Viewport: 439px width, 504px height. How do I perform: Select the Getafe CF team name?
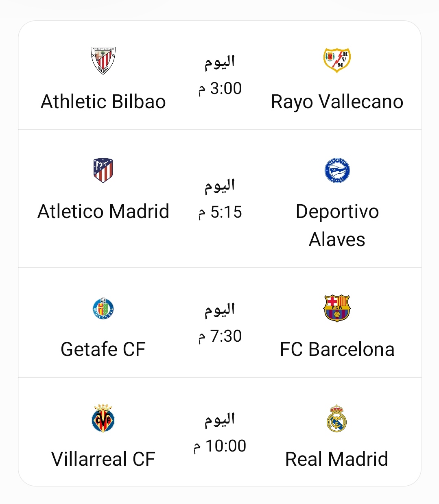(103, 349)
